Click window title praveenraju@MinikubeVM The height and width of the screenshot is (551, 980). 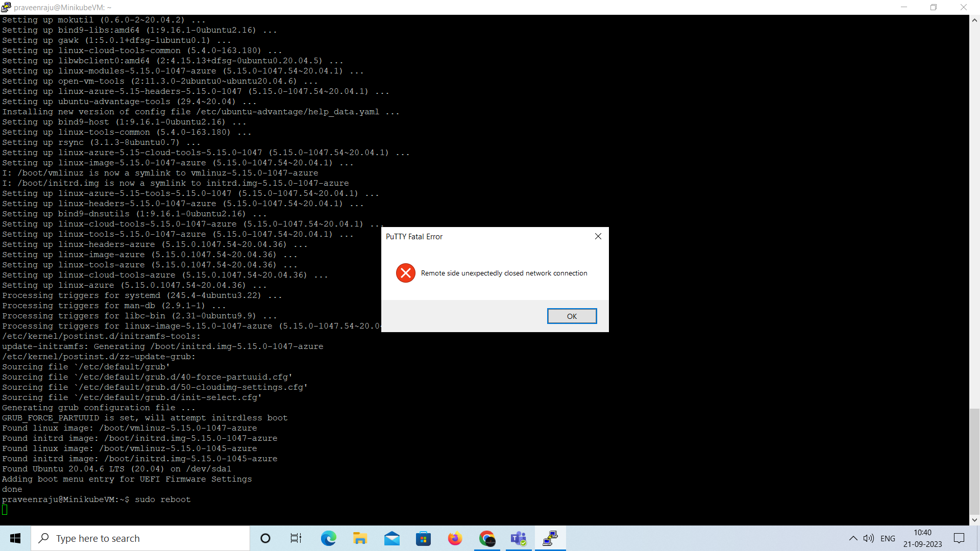click(x=62, y=7)
